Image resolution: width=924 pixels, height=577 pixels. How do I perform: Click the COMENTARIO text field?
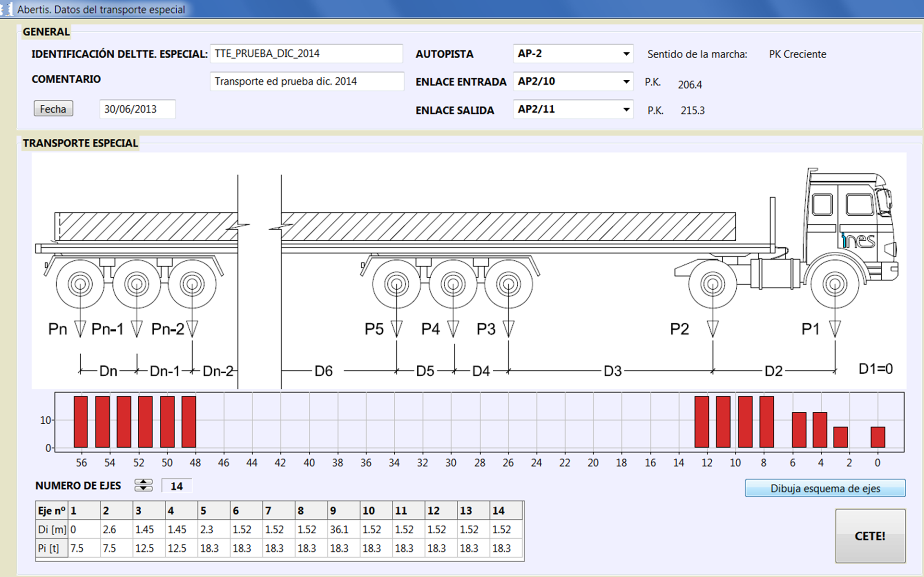click(307, 81)
